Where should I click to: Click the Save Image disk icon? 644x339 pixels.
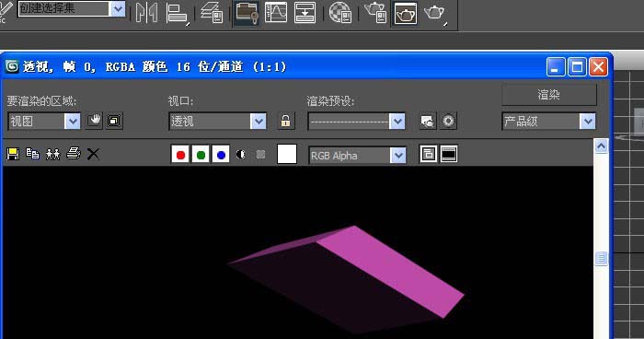click(13, 154)
